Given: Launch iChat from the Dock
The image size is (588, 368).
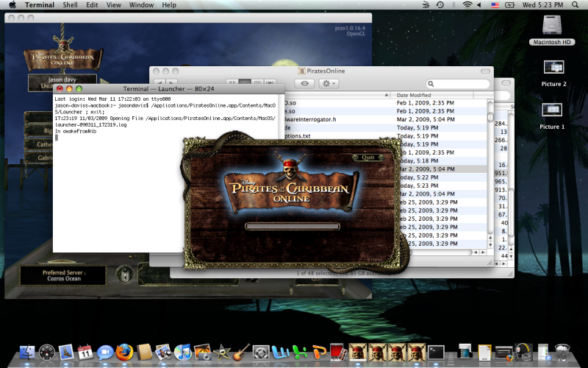Looking at the screenshot, I should (x=105, y=353).
